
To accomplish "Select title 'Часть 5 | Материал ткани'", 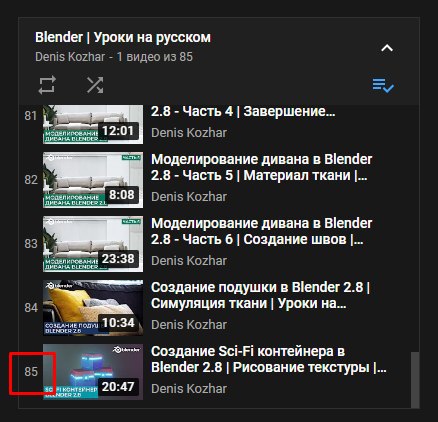I will (262, 167).
